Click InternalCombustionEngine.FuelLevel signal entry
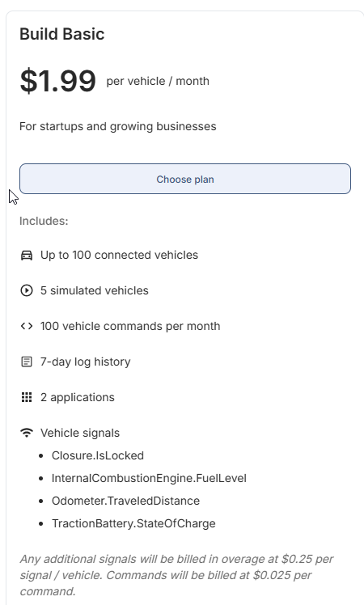Viewport: 364px width, 605px height. click(x=149, y=478)
